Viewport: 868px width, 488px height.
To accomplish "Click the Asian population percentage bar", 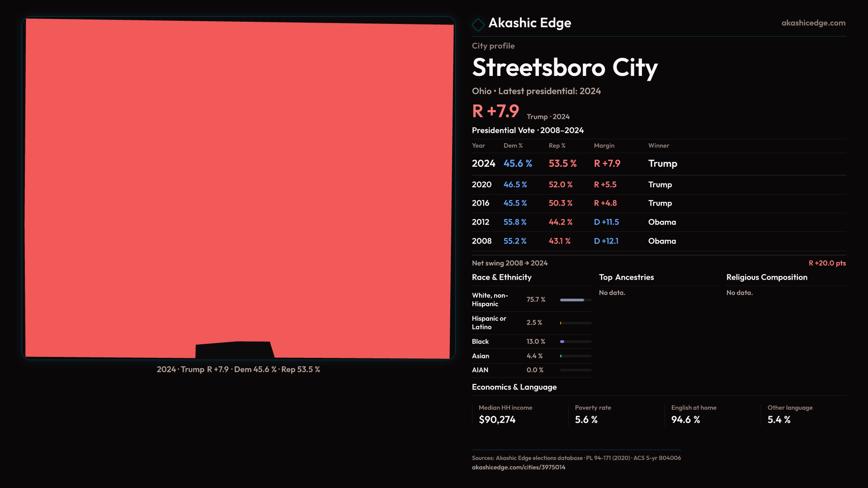I will coord(575,356).
